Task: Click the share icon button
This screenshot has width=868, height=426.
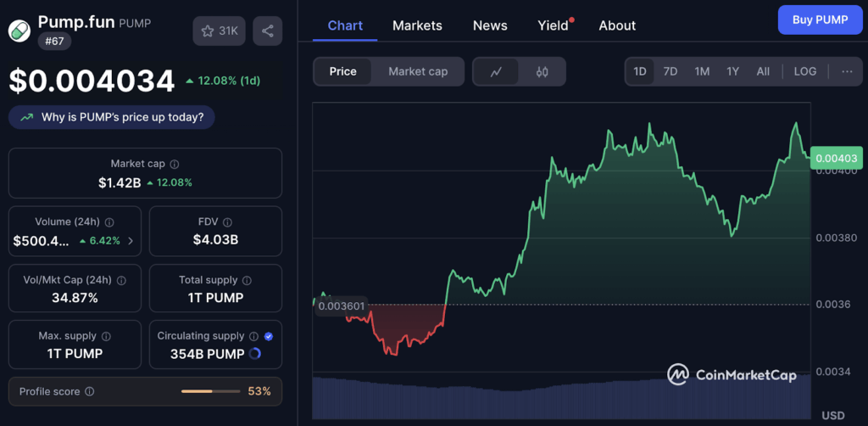Action: point(267,31)
